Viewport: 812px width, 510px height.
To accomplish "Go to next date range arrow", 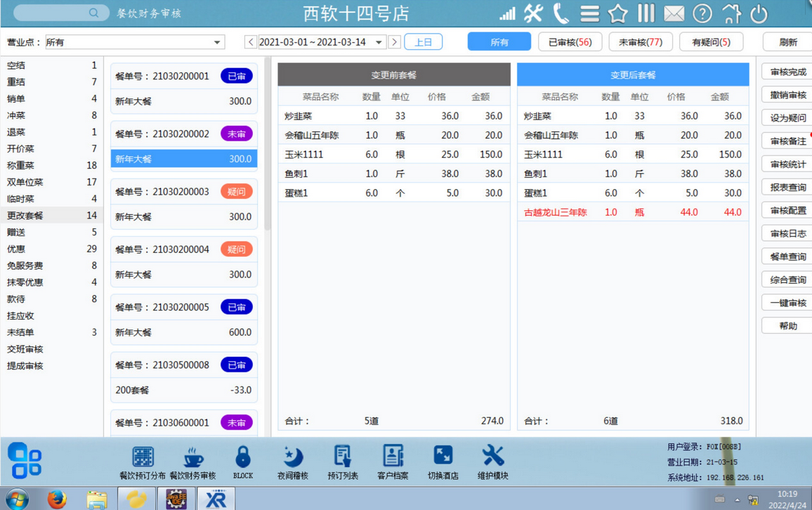I will pyautogui.click(x=394, y=42).
